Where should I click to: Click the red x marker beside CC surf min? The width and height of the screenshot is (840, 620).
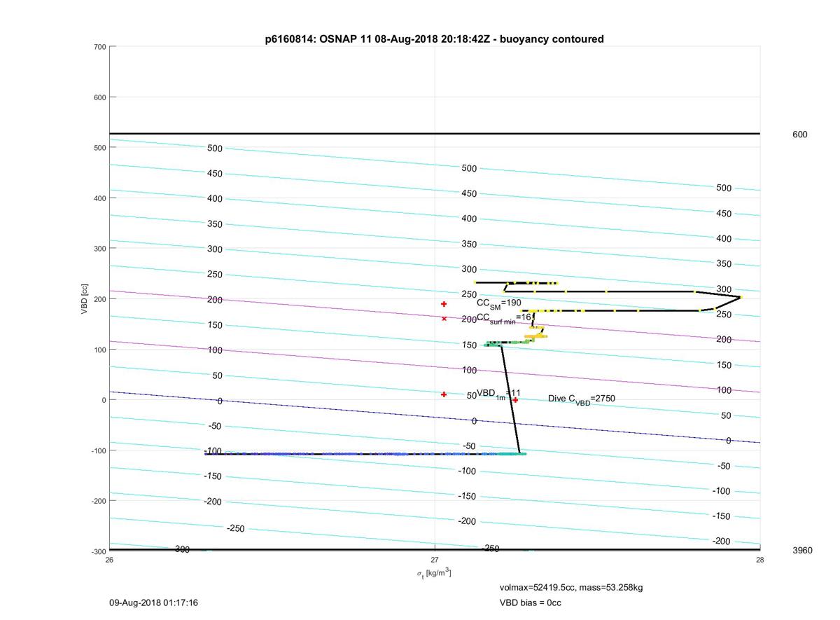(444, 319)
